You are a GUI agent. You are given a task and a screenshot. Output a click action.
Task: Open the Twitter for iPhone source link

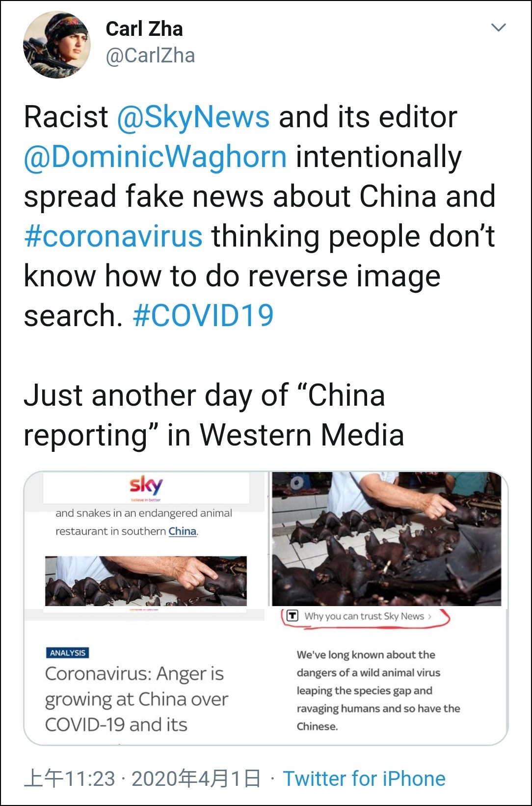[x=364, y=778]
